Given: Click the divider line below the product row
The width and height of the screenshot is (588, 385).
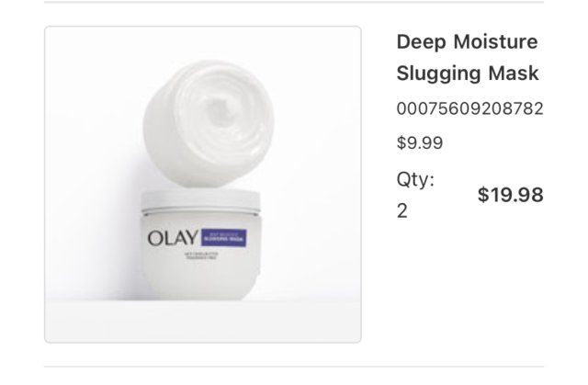Looking at the screenshot, I should point(294,367).
